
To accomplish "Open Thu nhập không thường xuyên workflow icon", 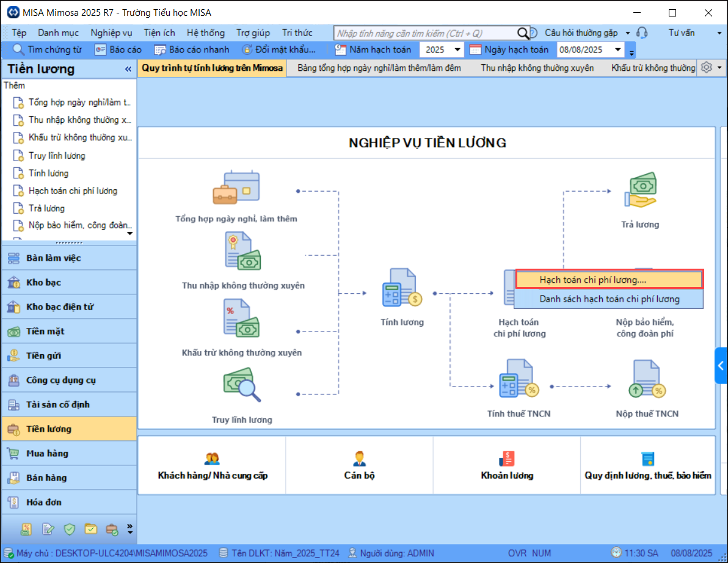I will coord(243,251).
